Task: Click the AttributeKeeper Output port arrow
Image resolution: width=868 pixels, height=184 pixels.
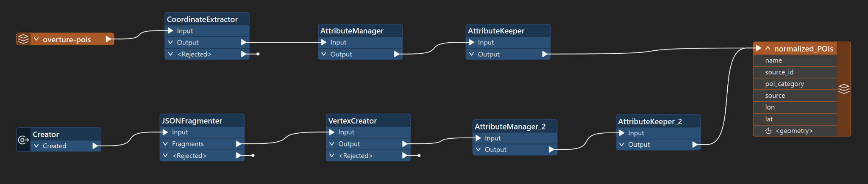Action: 545,54
